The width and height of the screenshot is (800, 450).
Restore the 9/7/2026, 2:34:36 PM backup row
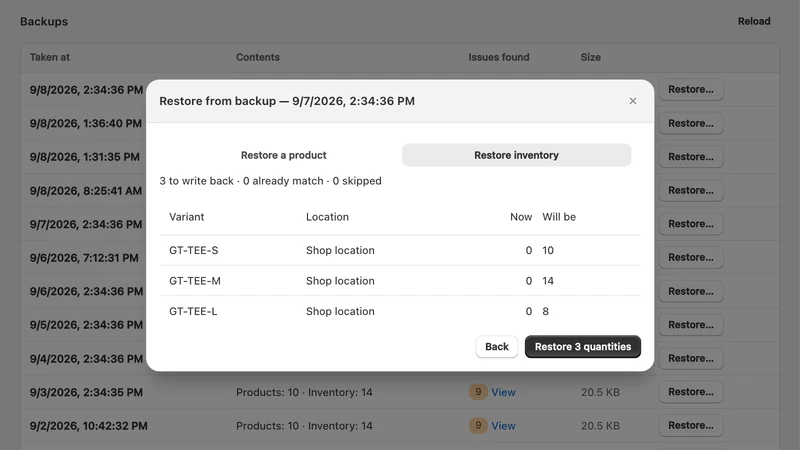[691, 224]
